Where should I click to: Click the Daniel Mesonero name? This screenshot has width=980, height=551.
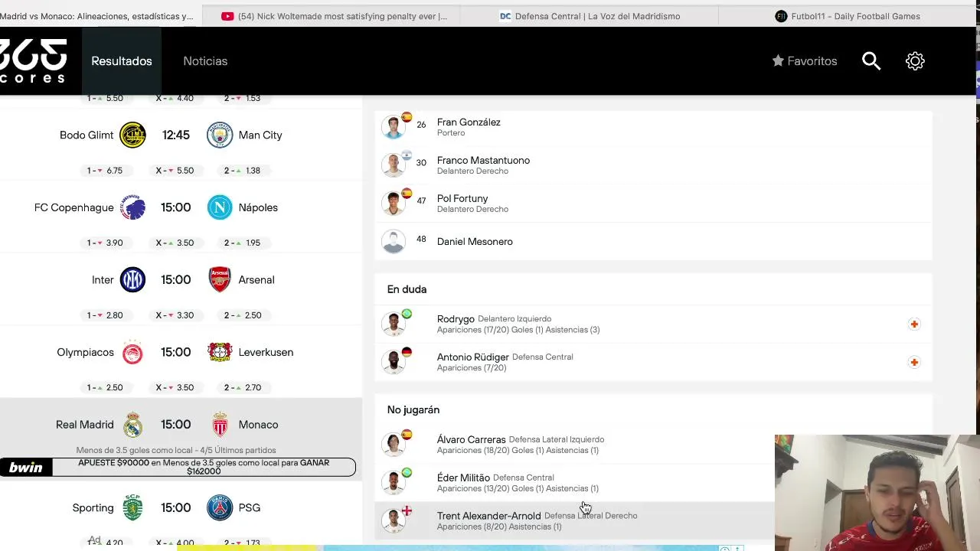(x=475, y=242)
